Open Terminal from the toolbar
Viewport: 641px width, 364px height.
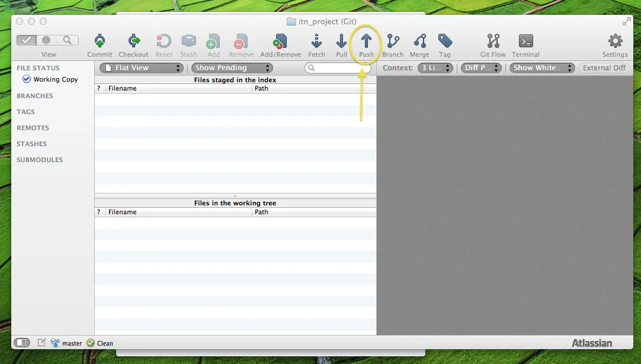click(525, 41)
